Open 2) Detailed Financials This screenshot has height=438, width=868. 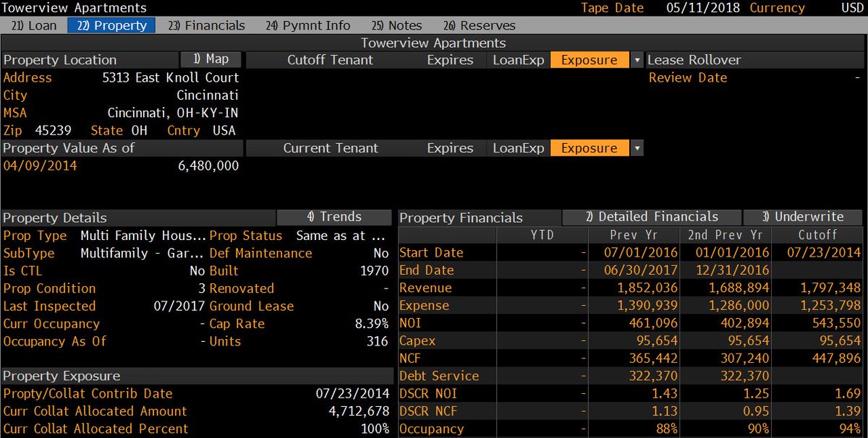[x=652, y=217]
